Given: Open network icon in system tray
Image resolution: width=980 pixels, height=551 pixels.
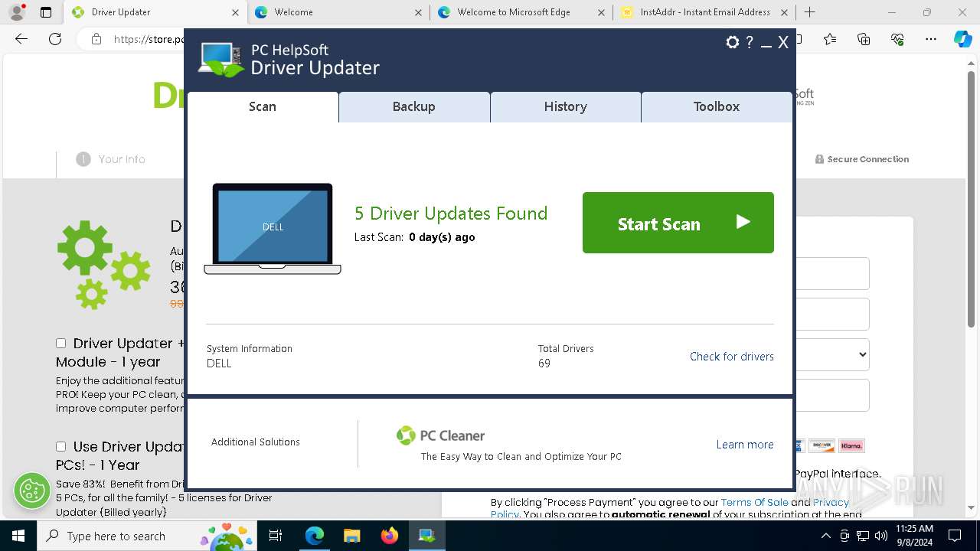Looking at the screenshot, I should point(863,536).
